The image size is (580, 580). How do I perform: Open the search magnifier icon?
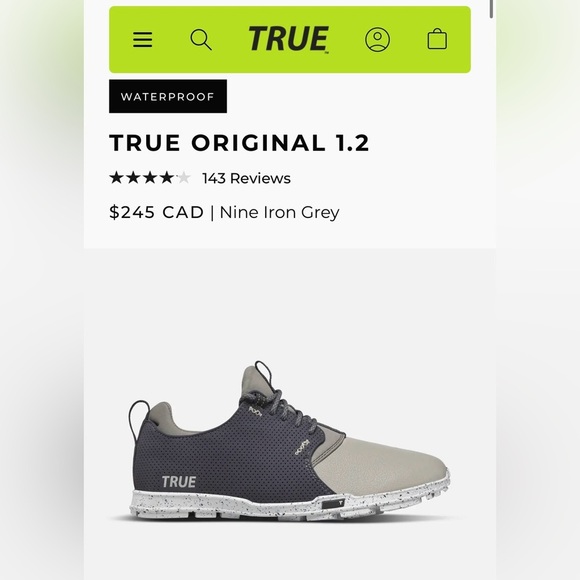pos(201,39)
